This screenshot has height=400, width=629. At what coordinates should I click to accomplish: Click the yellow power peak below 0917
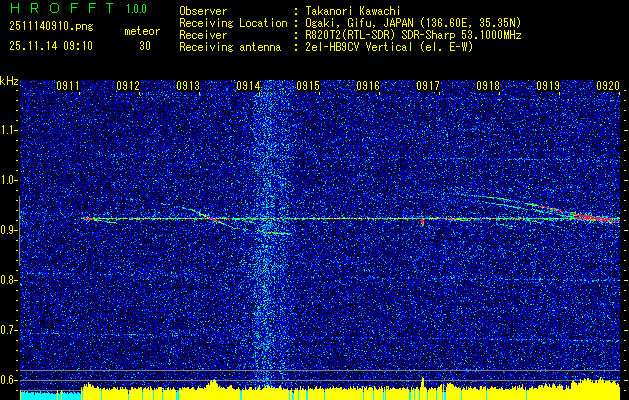tap(423, 383)
